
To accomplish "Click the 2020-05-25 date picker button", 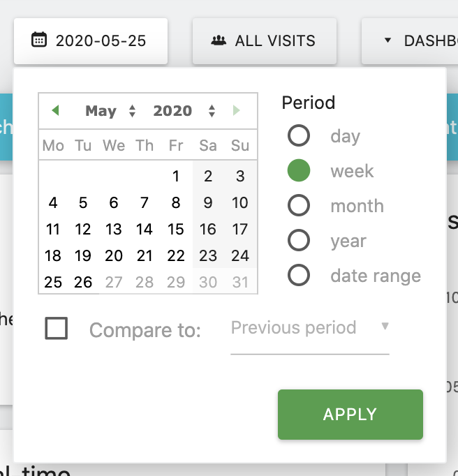I will point(90,41).
